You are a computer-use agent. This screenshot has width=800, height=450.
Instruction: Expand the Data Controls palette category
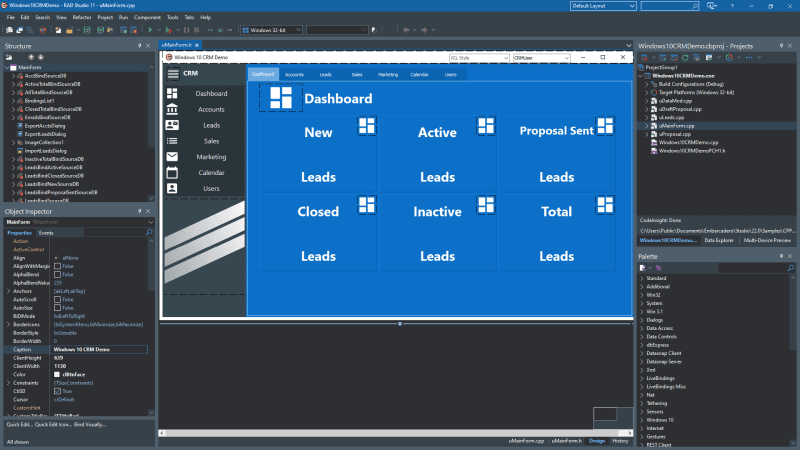click(x=641, y=336)
